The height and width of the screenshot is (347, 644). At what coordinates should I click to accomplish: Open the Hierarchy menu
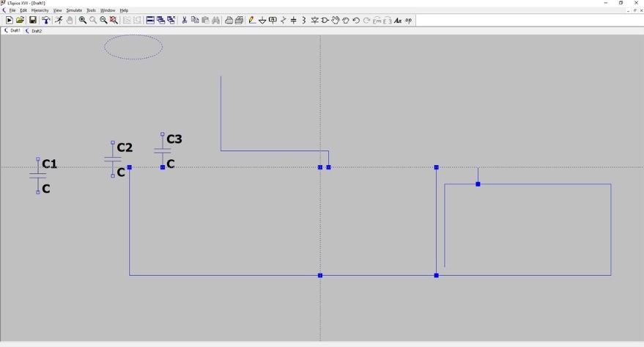click(x=40, y=10)
